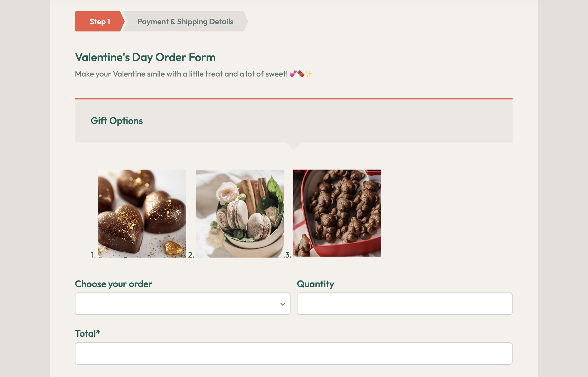Select the chocolate teddy bears image
This screenshot has height=377, width=588.
tap(337, 213)
